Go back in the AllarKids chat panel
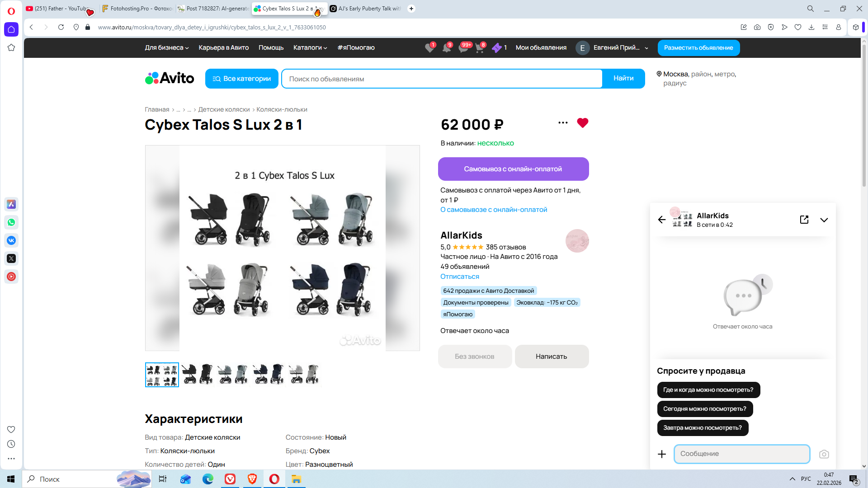 coord(662,220)
